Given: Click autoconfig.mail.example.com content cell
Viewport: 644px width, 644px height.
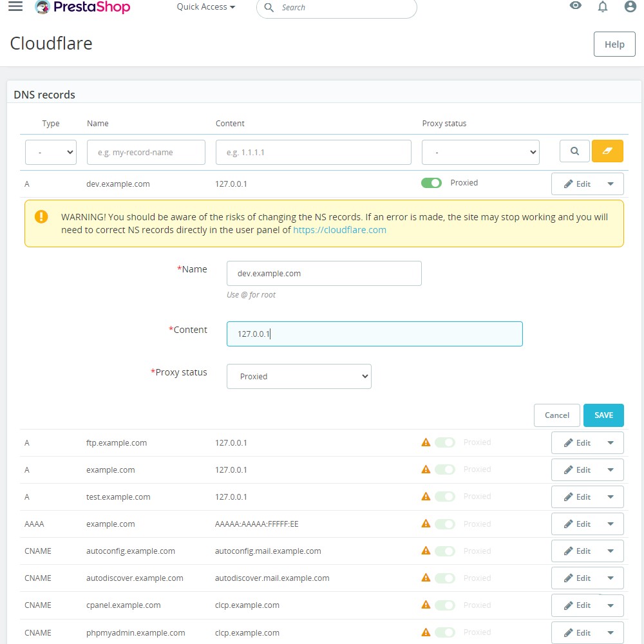Looking at the screenshot, I should (x=268, y=551).
